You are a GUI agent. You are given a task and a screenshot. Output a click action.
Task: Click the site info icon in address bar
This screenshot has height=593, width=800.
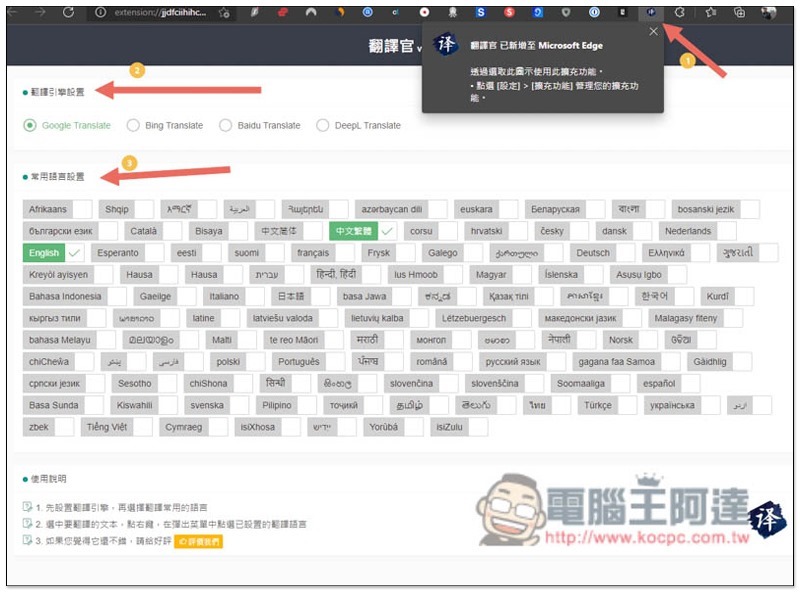point(101,13)
